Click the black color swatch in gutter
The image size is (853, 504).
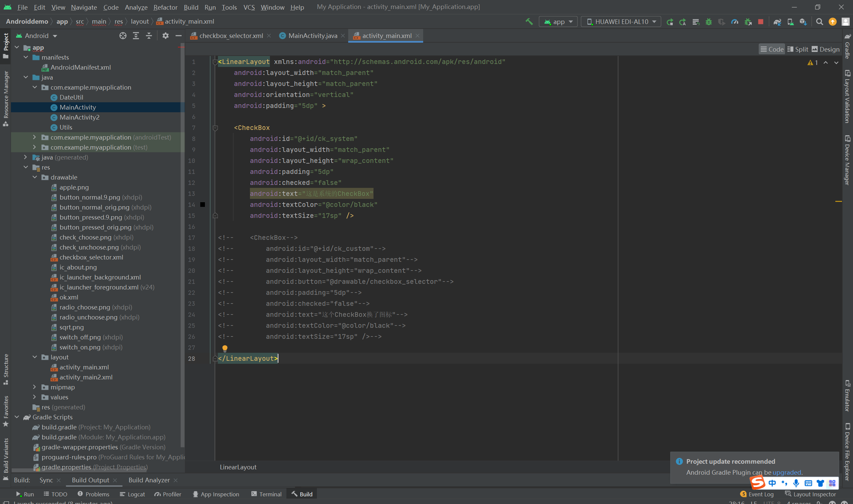203,205
